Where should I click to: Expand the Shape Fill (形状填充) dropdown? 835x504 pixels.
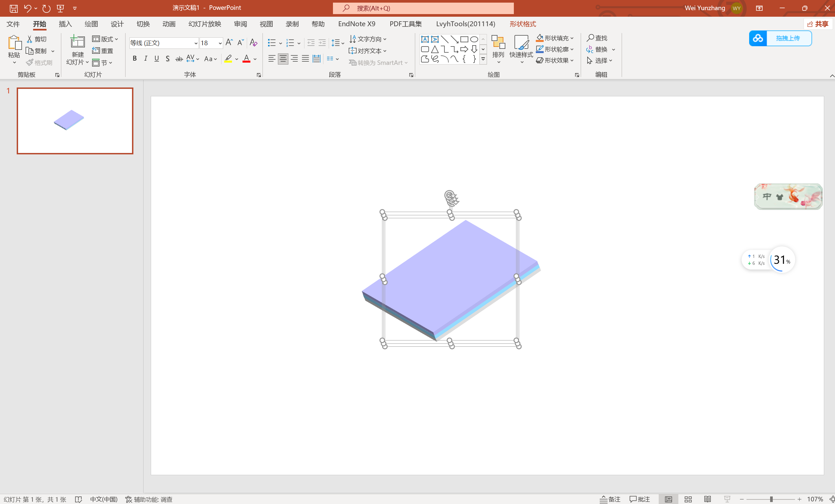(x=572, y=38)
